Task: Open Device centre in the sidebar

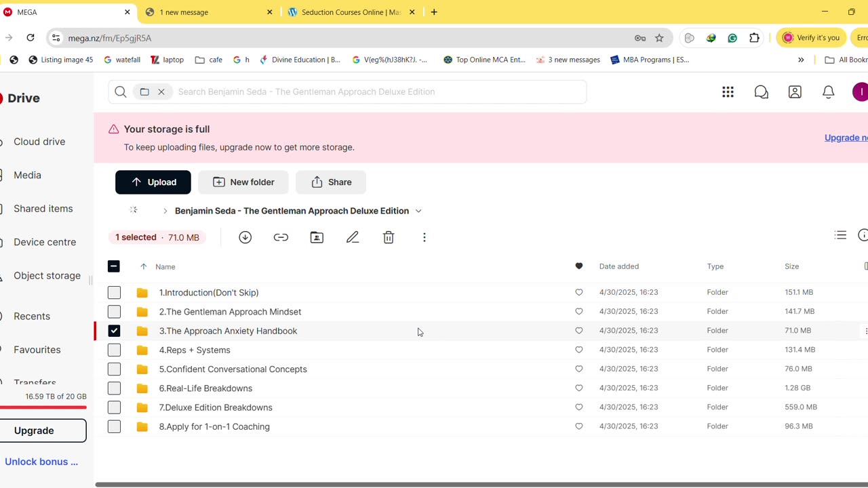Action: 45,242
